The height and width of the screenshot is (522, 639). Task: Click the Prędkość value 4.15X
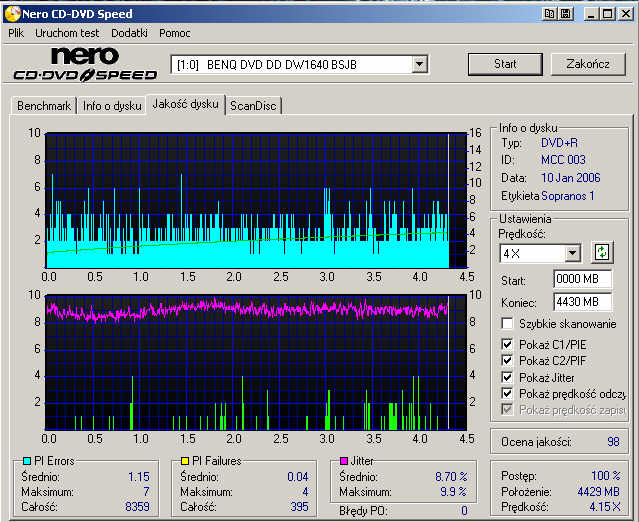605,507
